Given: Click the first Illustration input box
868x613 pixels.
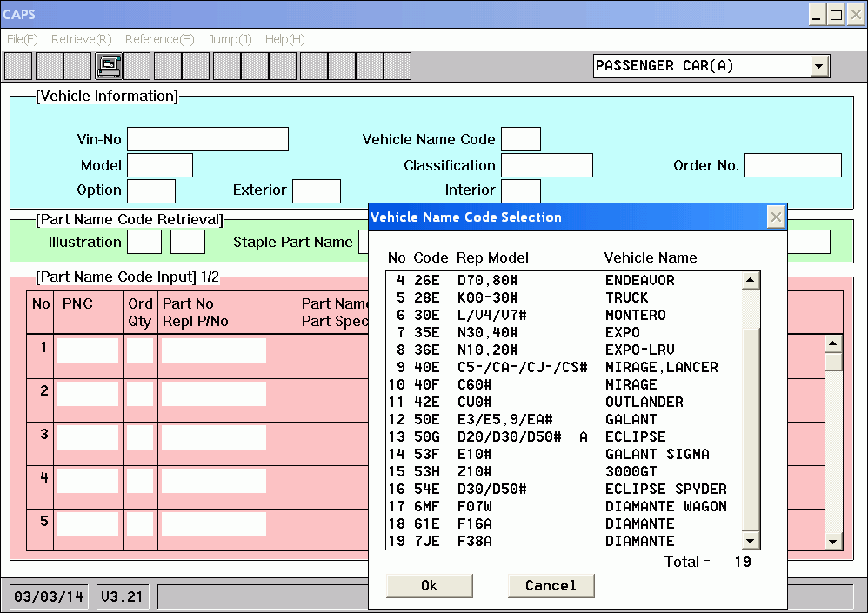Looking at the screenshot, I should 144,242.
